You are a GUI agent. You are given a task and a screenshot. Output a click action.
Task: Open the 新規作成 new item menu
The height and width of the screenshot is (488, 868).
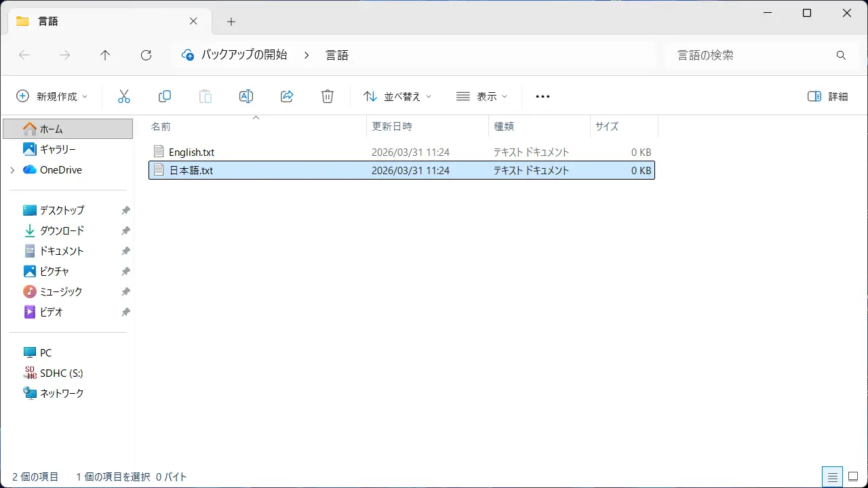[x=52, y=96]
